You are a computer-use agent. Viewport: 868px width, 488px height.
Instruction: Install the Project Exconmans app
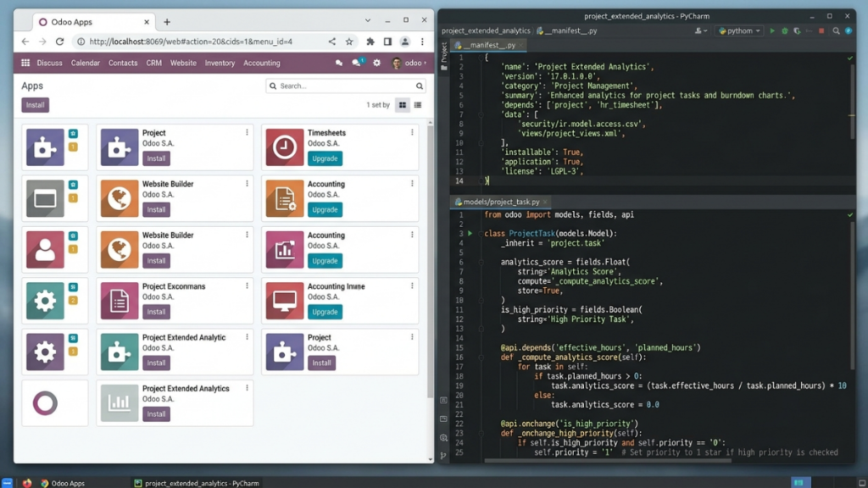[x=156, y=312]
